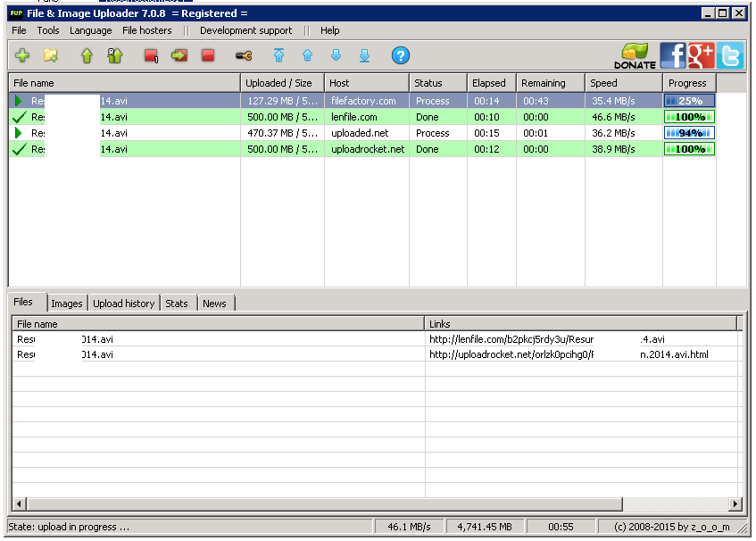Viewport: 756px width, 541px height.
Task: Click the red stop upload square icon
Action: pyautogui.click(x=208, y=55)
